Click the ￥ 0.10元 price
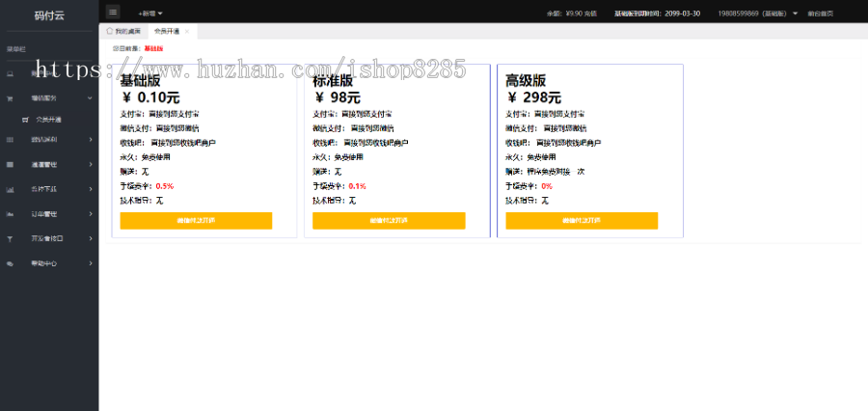The width and height of the screenshot is (868, 411). [x=150, y=98]
